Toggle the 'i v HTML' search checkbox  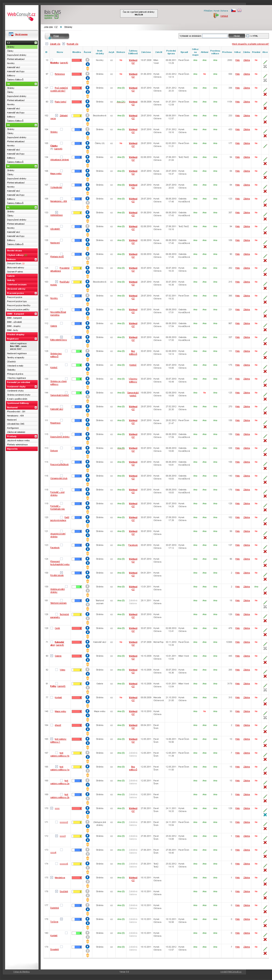[248, 36]
